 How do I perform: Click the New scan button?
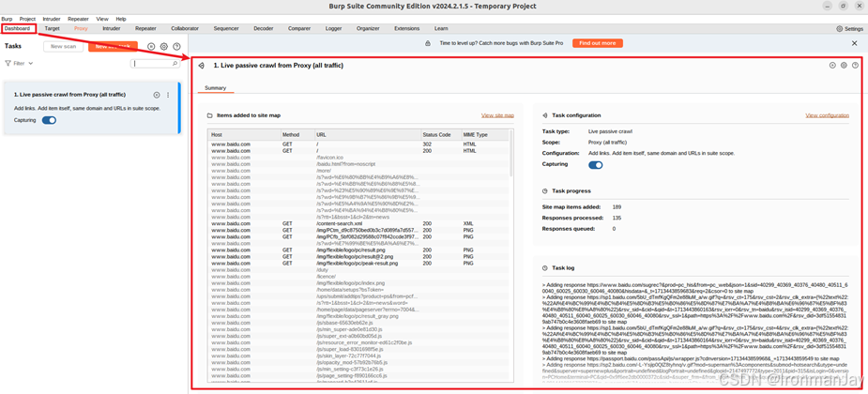click(x=63, y=47)
